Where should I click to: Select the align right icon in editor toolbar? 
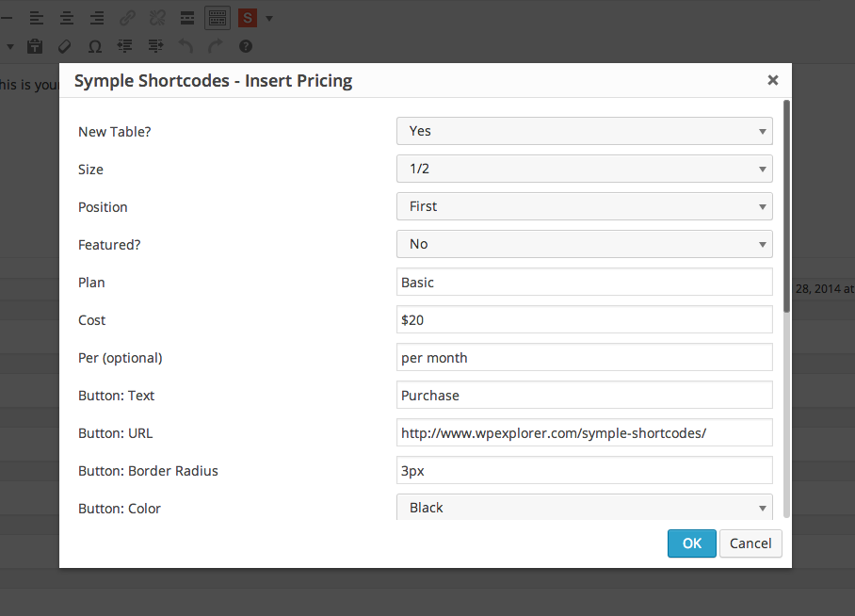(x=97, y=18)
